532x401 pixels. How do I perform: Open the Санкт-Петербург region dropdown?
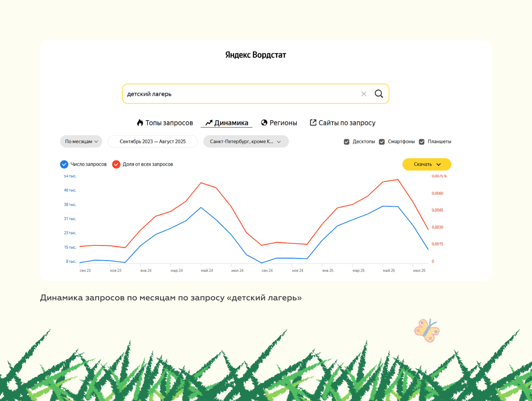[246, 141]
